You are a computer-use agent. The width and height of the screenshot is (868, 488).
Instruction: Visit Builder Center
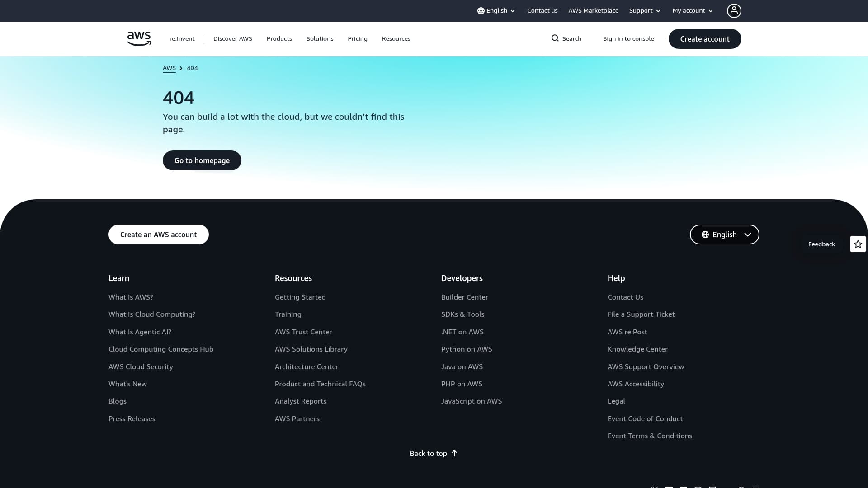(465, 297)
